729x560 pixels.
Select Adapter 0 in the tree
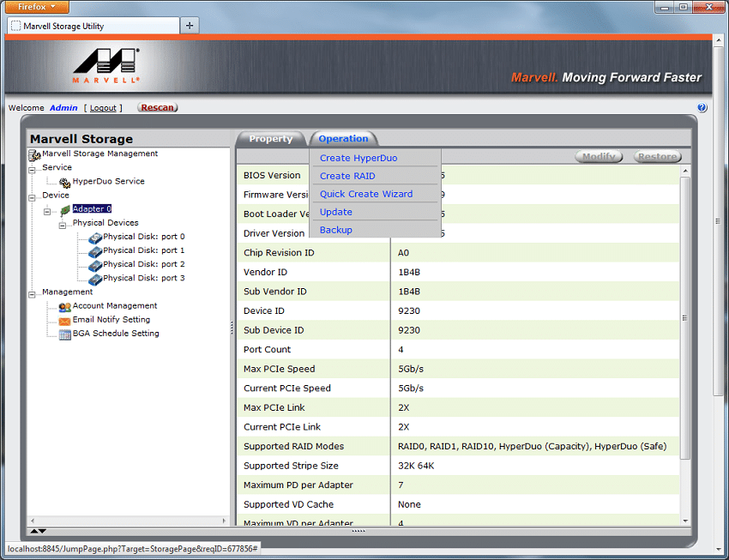(92, 208)
